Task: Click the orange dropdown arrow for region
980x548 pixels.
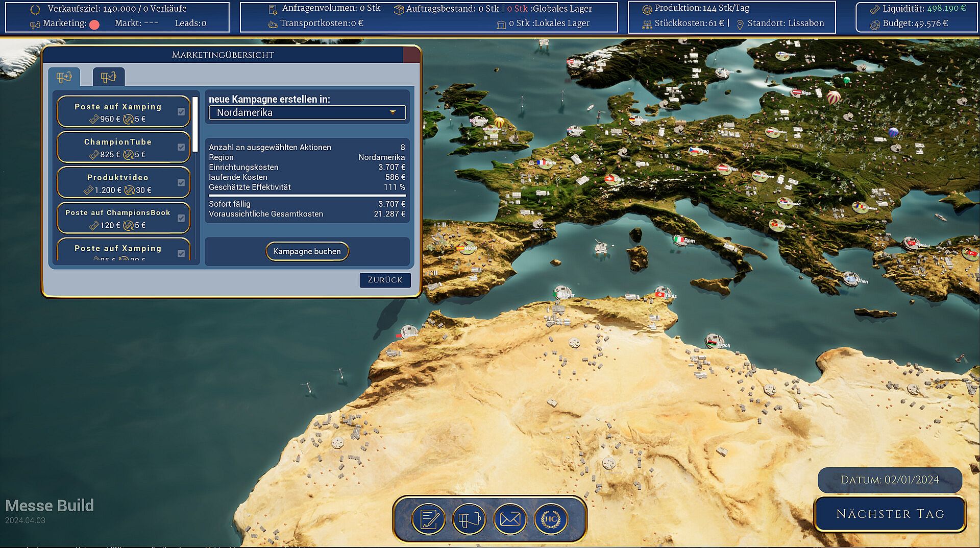Action: 393,112
